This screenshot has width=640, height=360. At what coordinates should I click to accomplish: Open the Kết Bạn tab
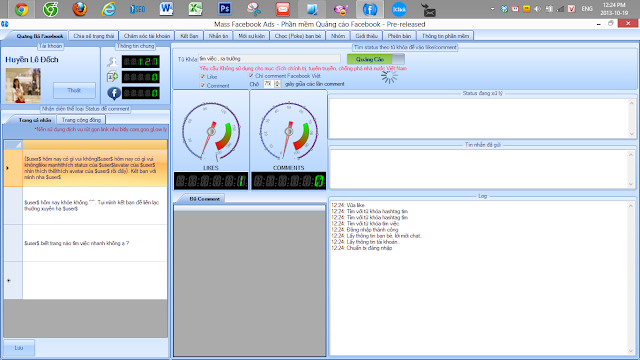(189, 36)
